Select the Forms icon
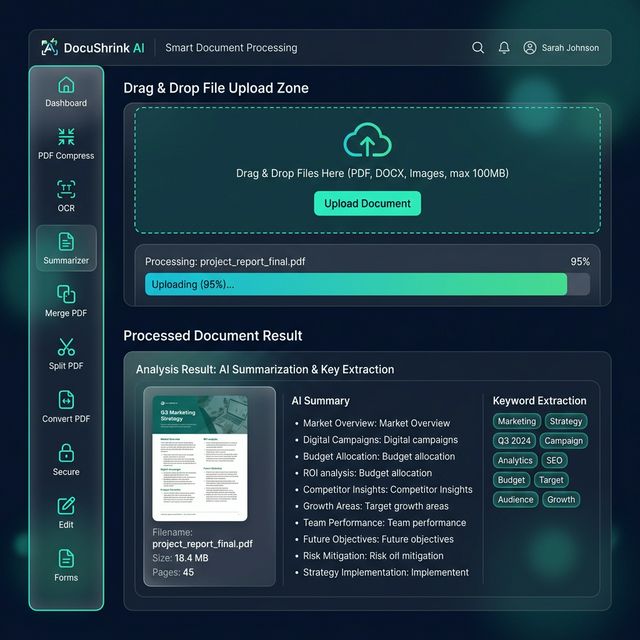The width and height of the screenshot is (640, 640). click(x=66, y=558)
